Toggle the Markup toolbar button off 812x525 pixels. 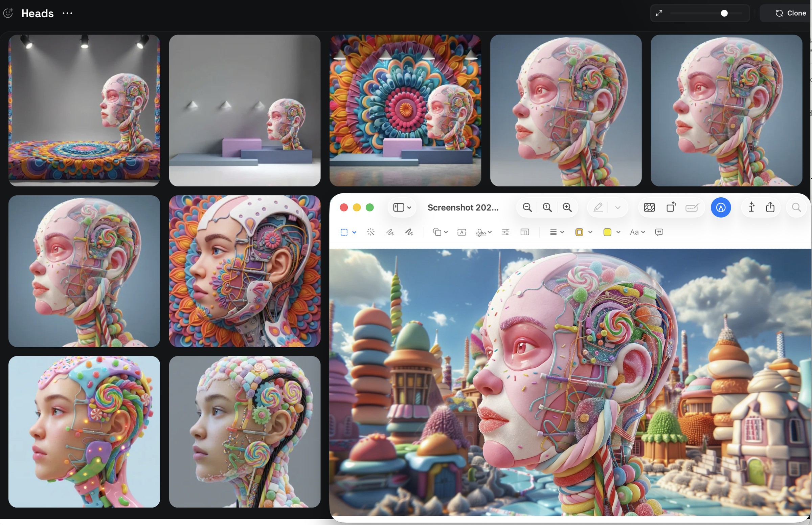point(721,207)
